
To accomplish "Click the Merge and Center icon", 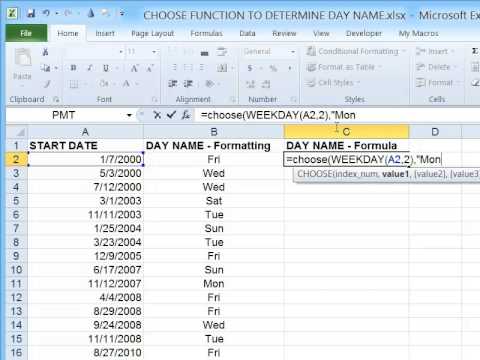I will point(221,68).
